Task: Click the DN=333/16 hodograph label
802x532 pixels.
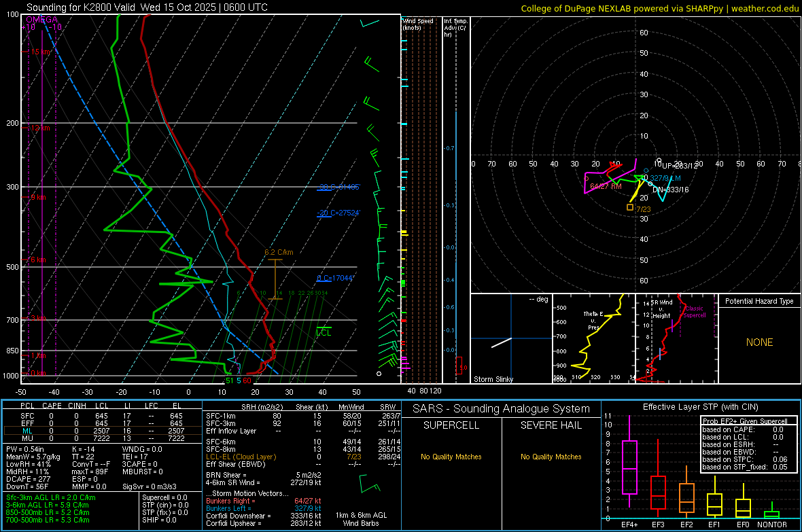Action: coord(671,190)
